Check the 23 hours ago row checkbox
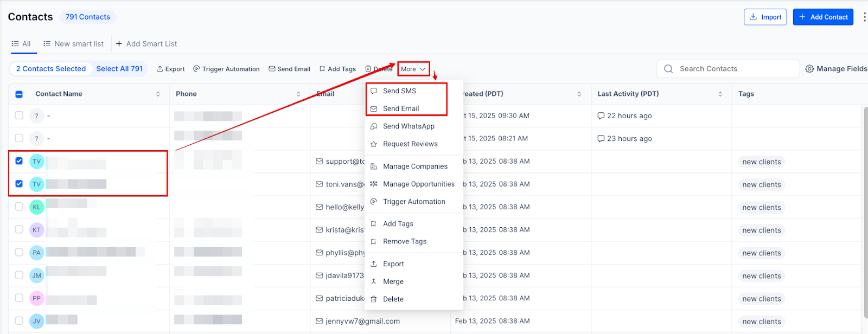Screen dimensions: 868x334 (x=19, y=138)
